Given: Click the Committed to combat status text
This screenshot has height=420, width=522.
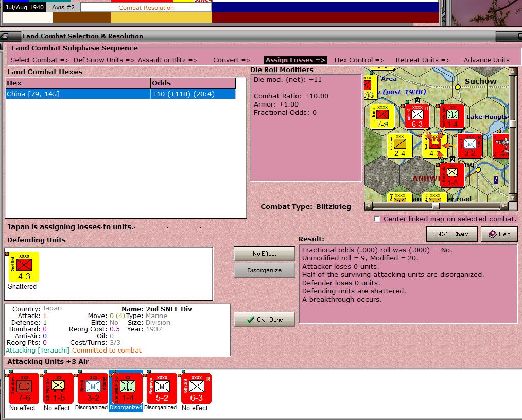Looking at the screenshot, I should click(x=107, y=351).
